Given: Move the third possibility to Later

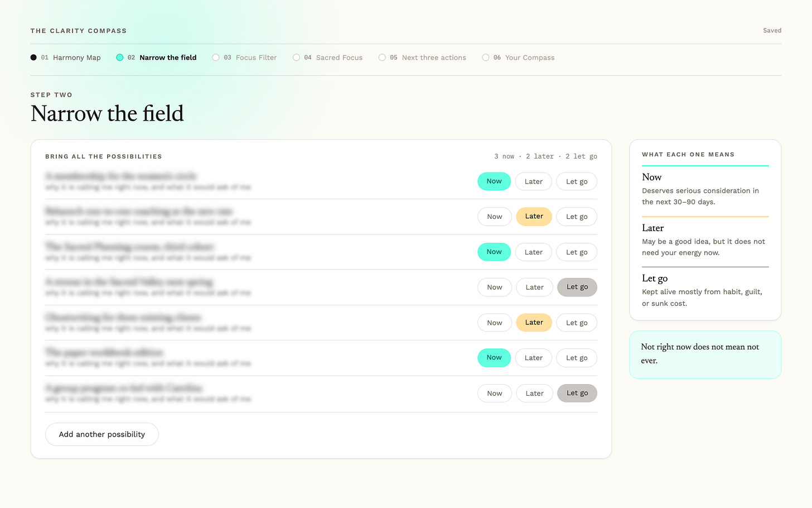Looking at the screenshot, I should (x=534, y=252).
